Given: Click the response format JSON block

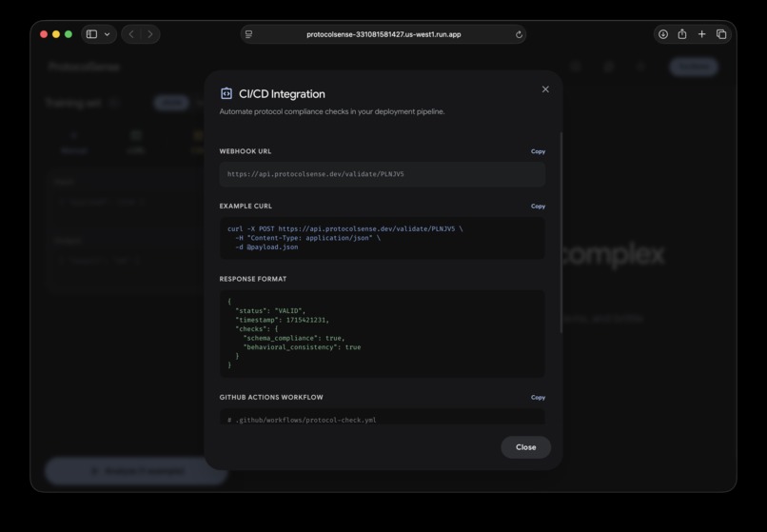Looking at the screenshot, I should coord(382,333).
